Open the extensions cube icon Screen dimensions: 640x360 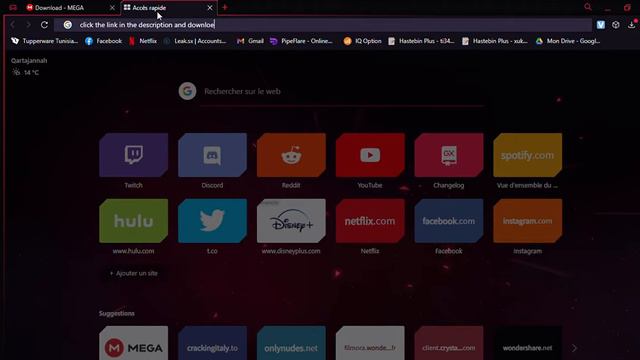click(x=616, y=25)
